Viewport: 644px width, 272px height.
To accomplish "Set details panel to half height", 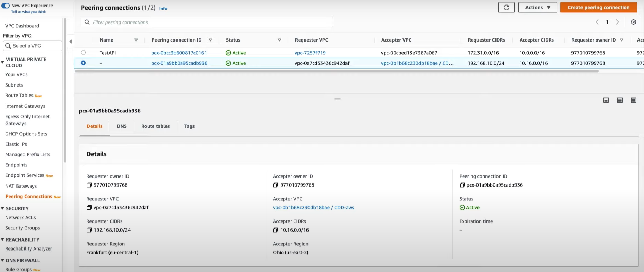I will click(619, 100).
